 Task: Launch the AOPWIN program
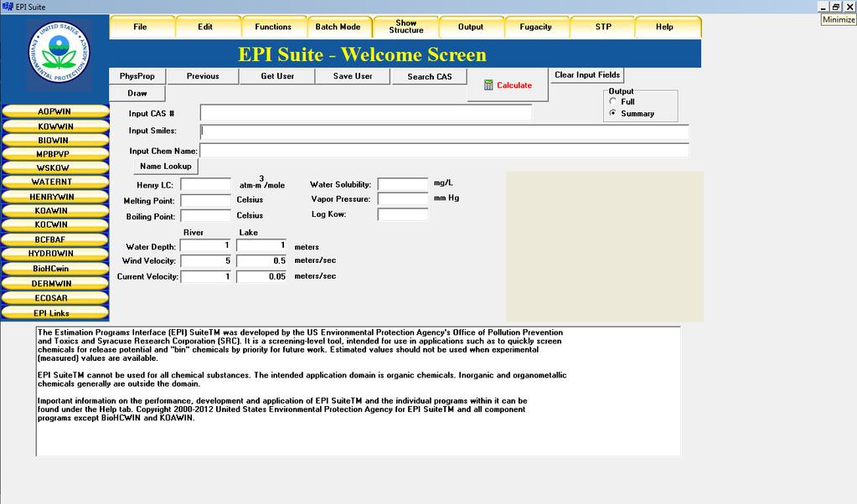coord(54,111)
